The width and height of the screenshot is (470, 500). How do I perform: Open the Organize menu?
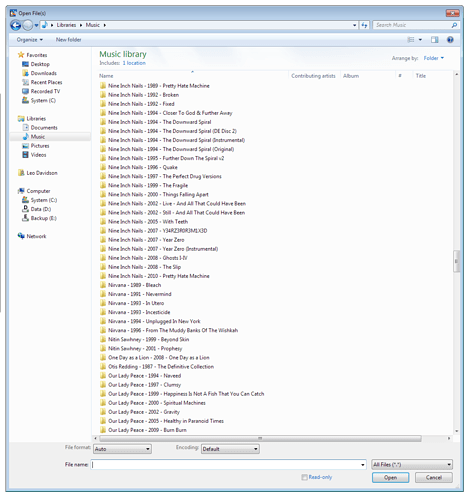(30, 40)
